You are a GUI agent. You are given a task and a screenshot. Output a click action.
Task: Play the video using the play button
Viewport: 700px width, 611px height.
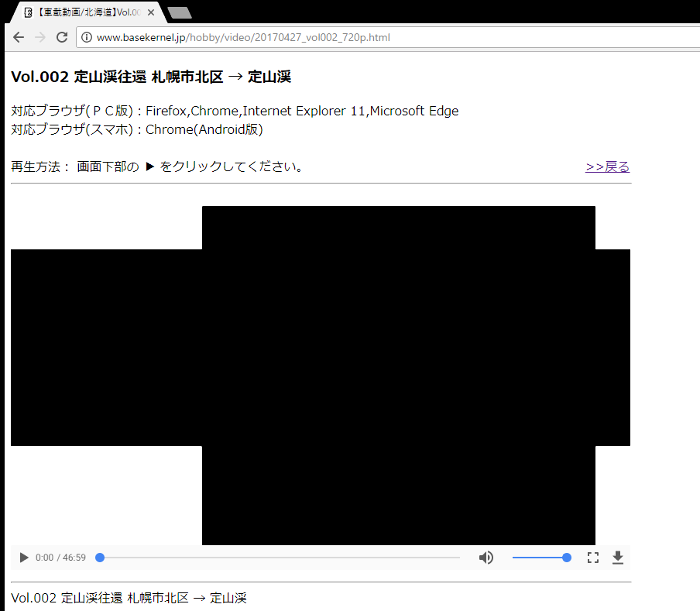pos(23,557)
